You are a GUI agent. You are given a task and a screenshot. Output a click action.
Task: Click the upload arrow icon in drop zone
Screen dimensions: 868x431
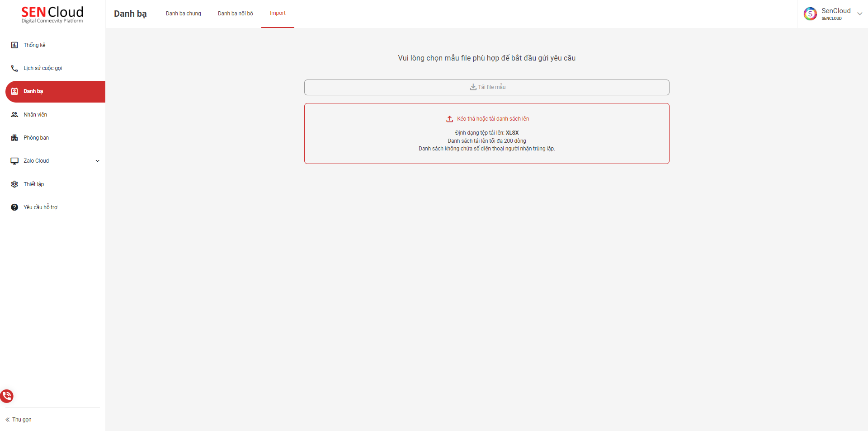450,119
